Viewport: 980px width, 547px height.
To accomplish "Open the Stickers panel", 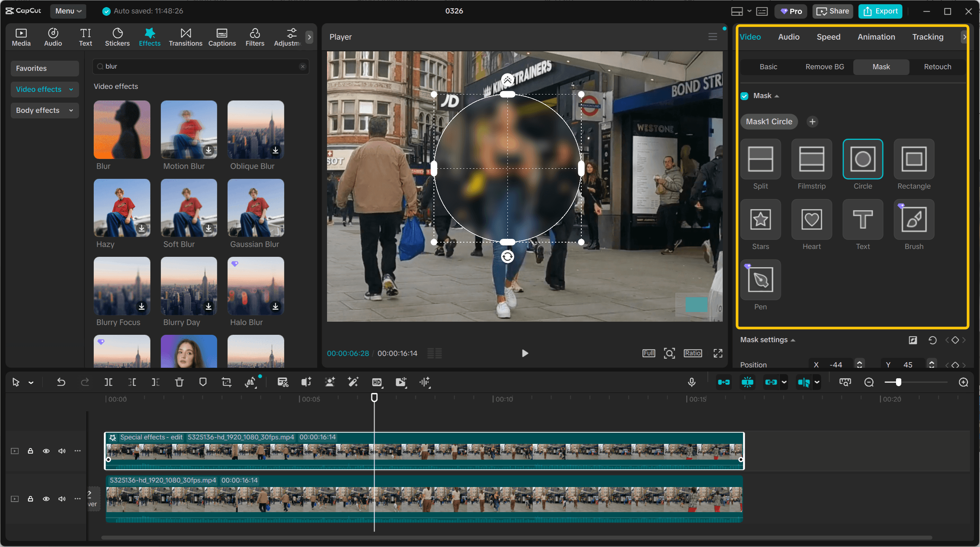I will (117, 37).
